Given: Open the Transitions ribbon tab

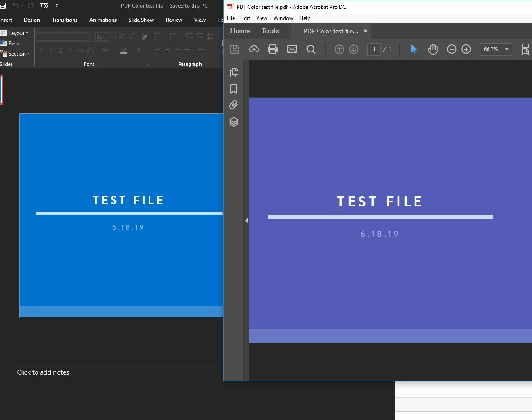Looking at the screenshot, I should coord(64,20).
